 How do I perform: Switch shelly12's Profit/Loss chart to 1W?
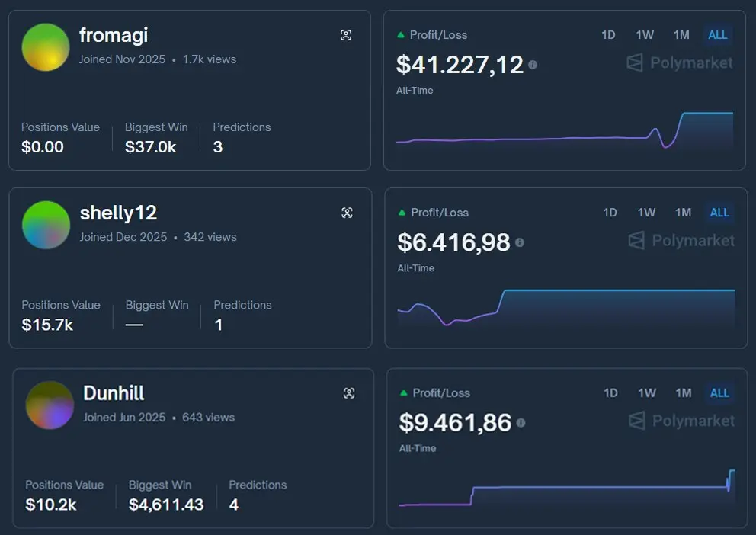646,213
